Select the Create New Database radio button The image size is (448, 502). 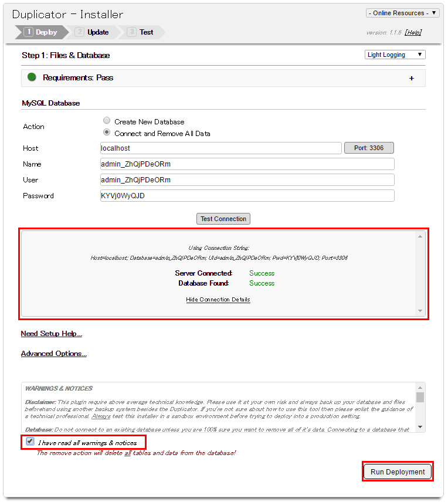(x=107, y=121)
